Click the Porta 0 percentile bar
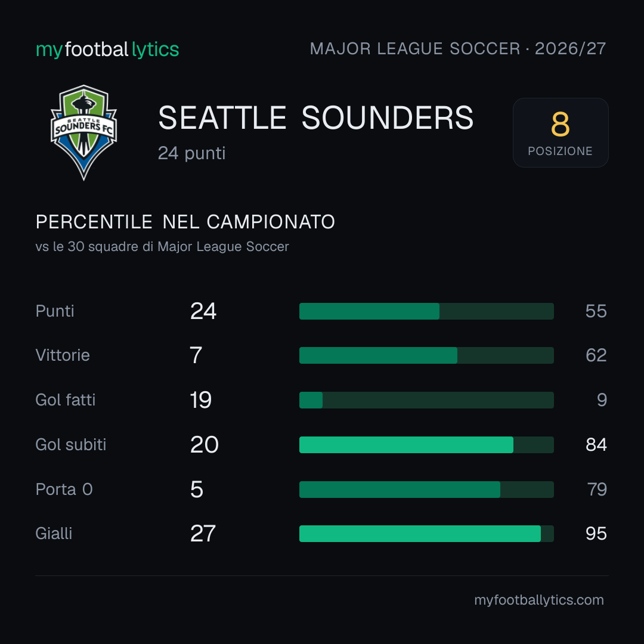Image resolution: width=644 pixels, height=644 pixels. click(426, 490)
